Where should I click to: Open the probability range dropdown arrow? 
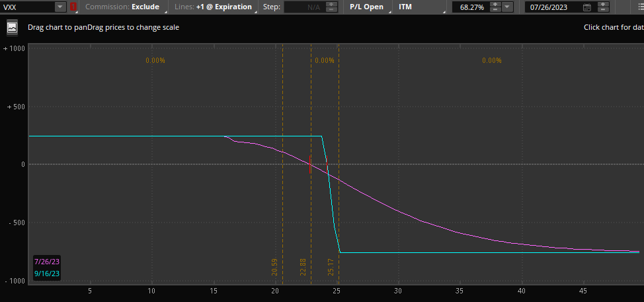(507, 7)
